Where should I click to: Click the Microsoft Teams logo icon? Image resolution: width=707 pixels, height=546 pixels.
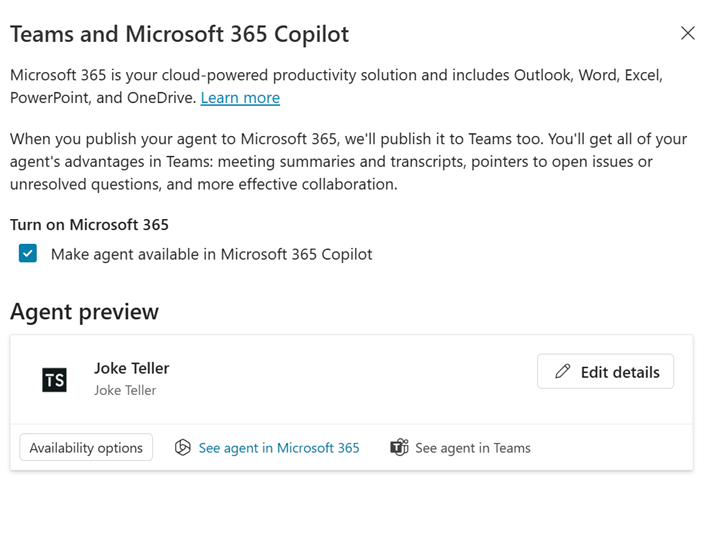pos(399,448)
